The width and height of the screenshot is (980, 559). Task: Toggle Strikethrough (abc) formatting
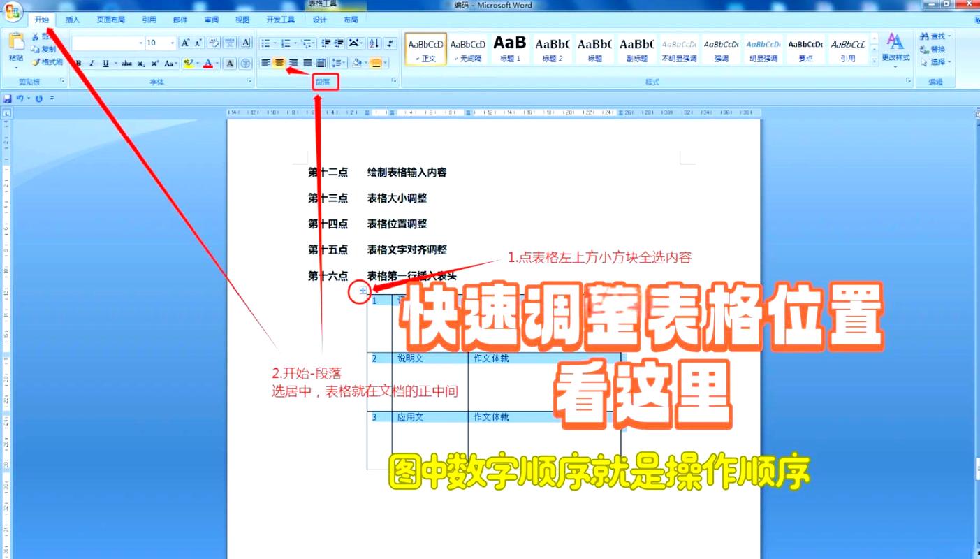tap(126, 64)
